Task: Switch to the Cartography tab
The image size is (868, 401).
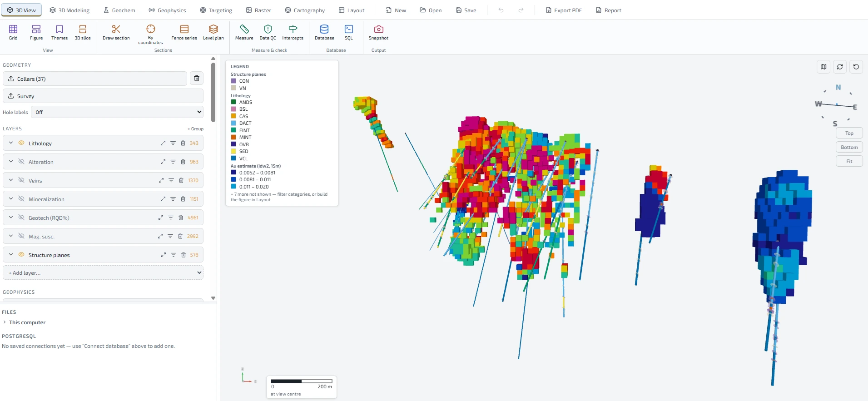Action: pyautogui.click(x=305, y=10)
